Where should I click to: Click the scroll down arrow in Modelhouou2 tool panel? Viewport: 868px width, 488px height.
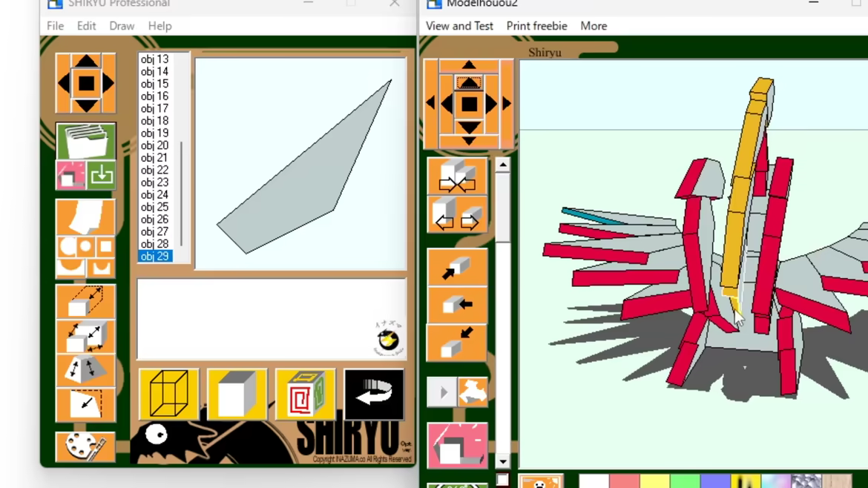tap(503, 461)
